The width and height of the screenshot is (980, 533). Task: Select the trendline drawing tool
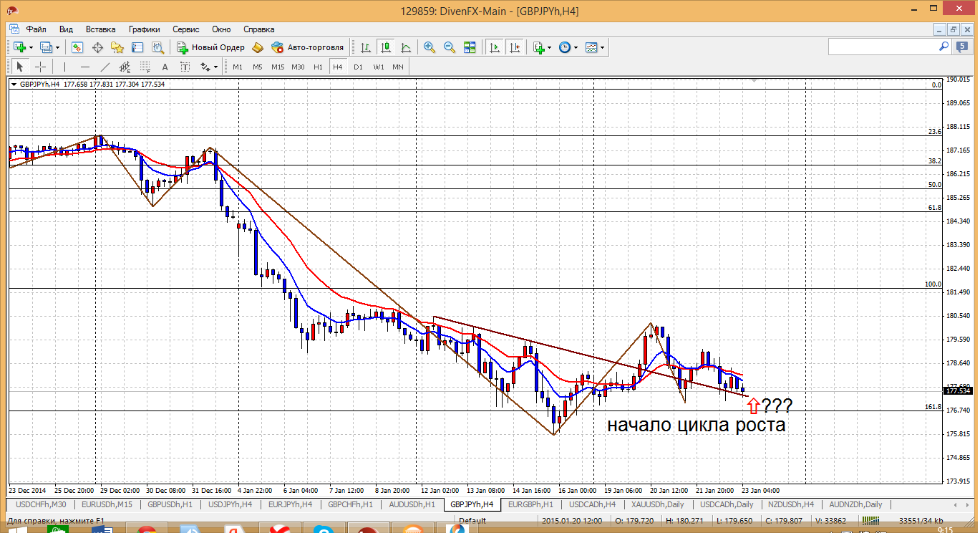tap(105, 67)
